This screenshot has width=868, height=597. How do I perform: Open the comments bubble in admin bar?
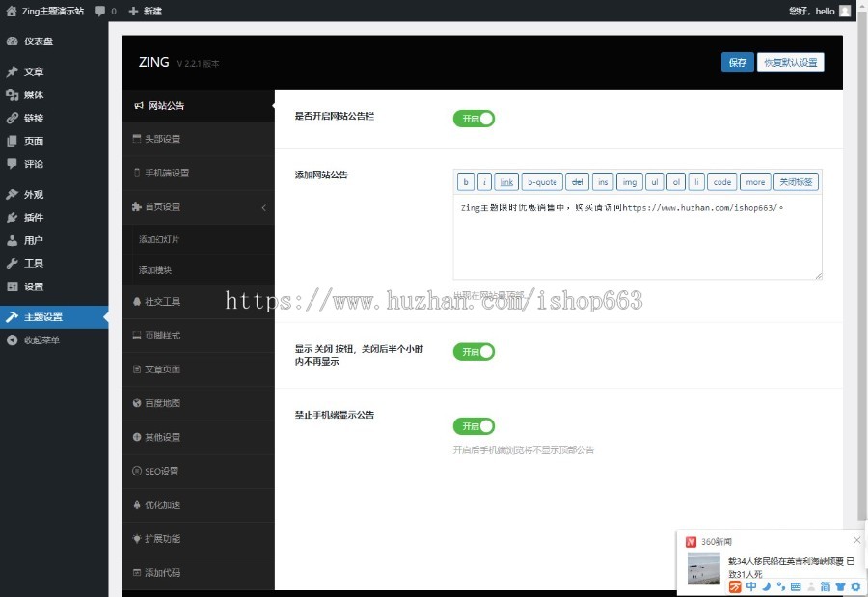100,11
